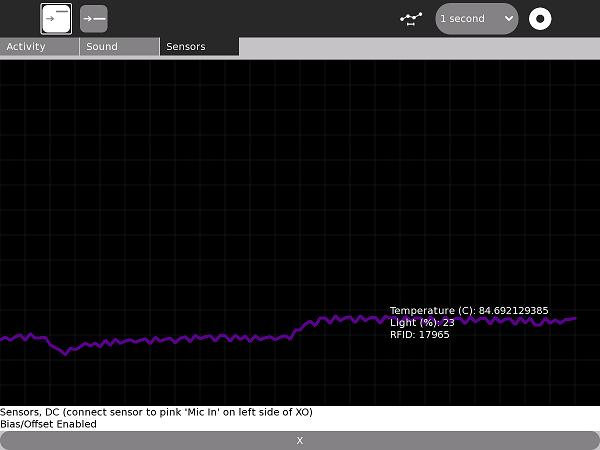Click the dip in the purple waveform

click(66, 352)
